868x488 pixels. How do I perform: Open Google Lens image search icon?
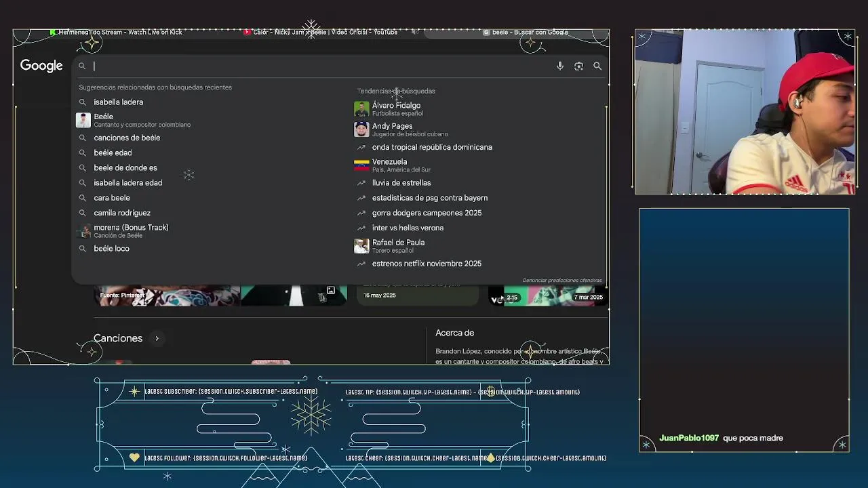click(578, 66)
